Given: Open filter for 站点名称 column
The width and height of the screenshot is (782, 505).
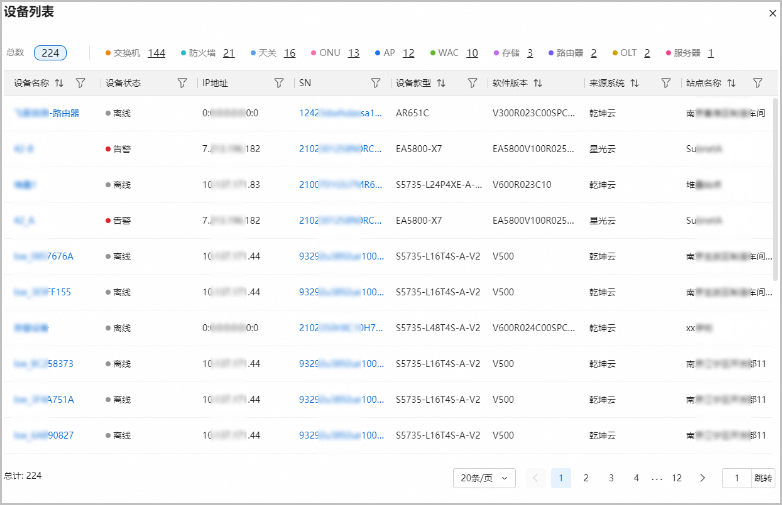Looking at the screenshot, I should pos(758,83).
